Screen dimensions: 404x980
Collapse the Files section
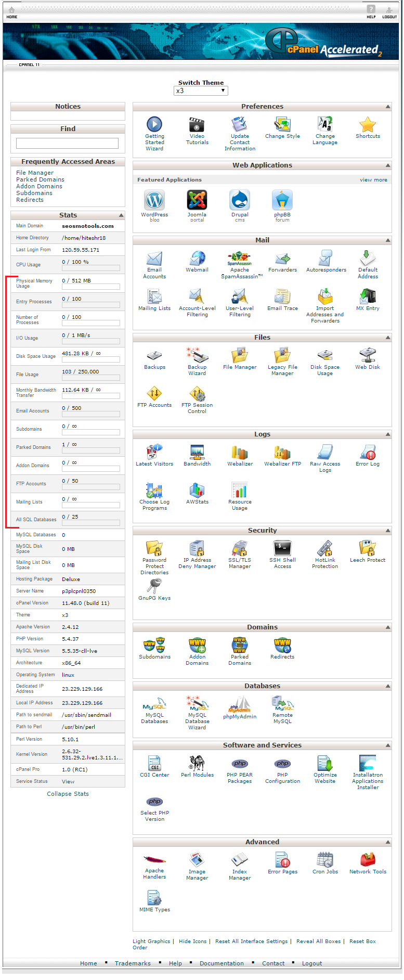click(x=388, y=338)
